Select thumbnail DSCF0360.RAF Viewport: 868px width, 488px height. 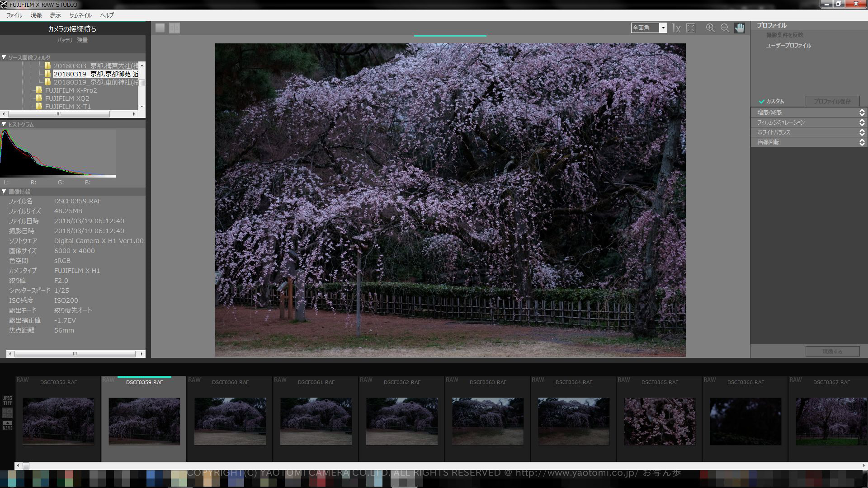(230, 418)
